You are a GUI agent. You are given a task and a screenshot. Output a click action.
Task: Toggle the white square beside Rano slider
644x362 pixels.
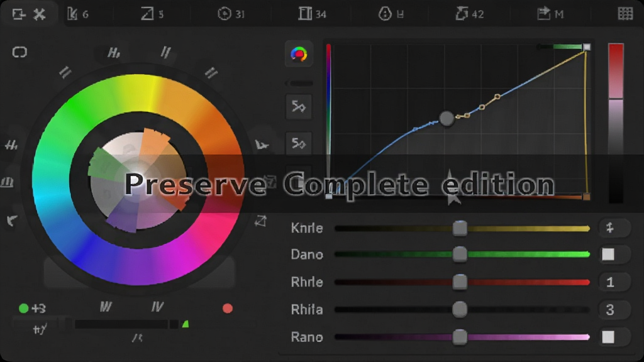(608, 337)
